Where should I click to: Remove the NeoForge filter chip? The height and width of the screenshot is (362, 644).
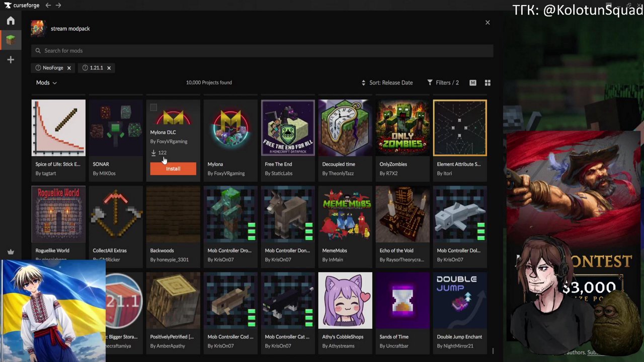click(69, 68)
